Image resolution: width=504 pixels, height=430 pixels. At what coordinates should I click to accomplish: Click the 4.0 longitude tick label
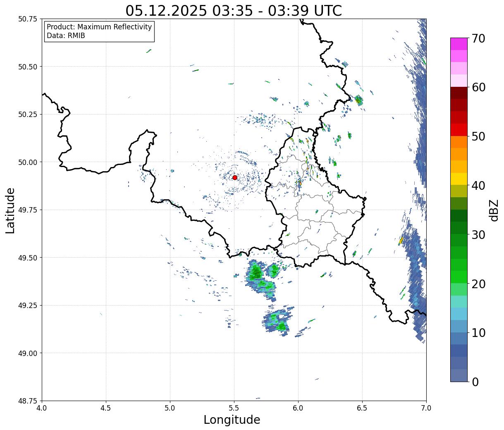point(42,408)
